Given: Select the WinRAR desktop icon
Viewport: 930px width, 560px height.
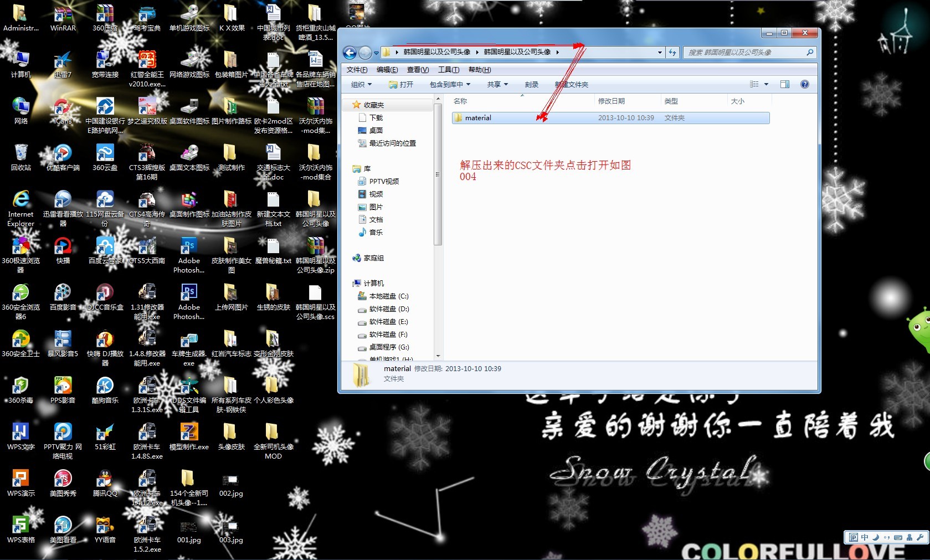Looking at the screenshot, I should coord(63,17).
